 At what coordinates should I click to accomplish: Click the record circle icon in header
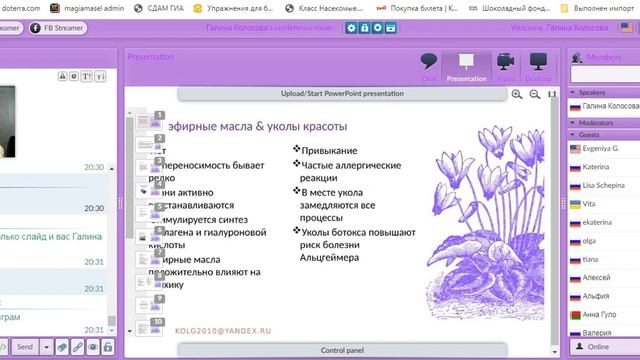tap(378, 28)
